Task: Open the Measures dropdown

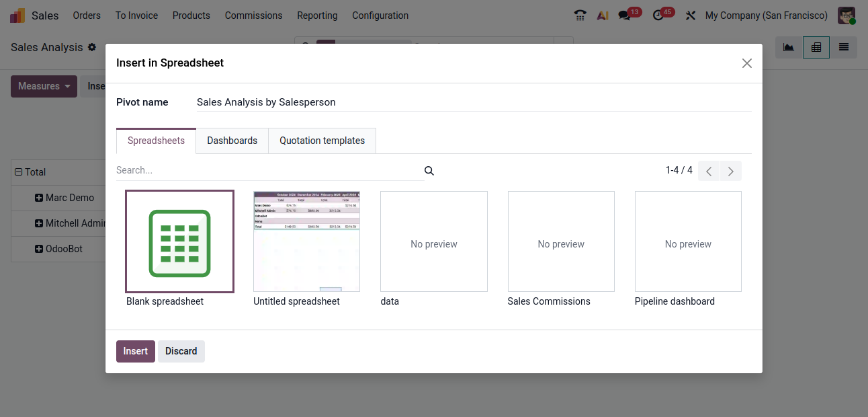Action: 44,86
